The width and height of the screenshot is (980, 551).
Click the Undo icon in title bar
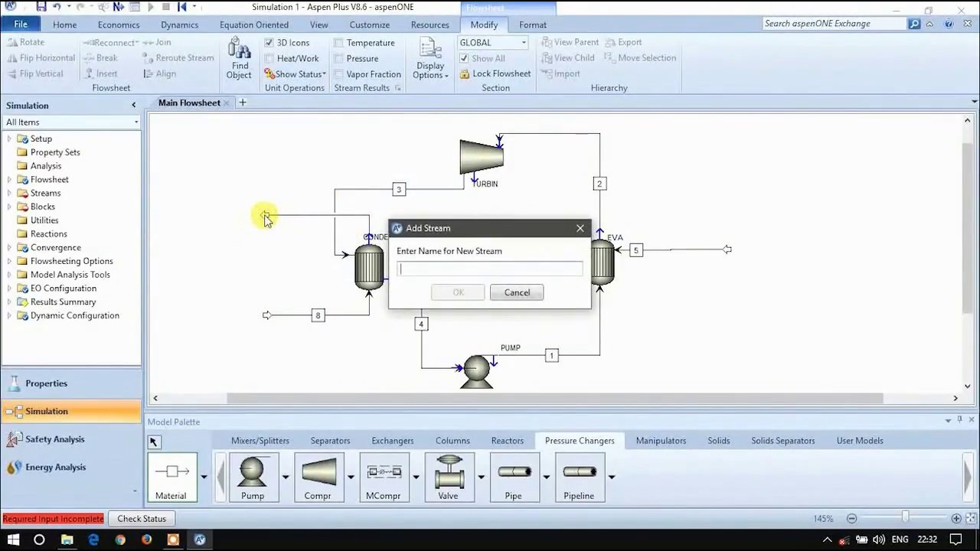point(57,7)
